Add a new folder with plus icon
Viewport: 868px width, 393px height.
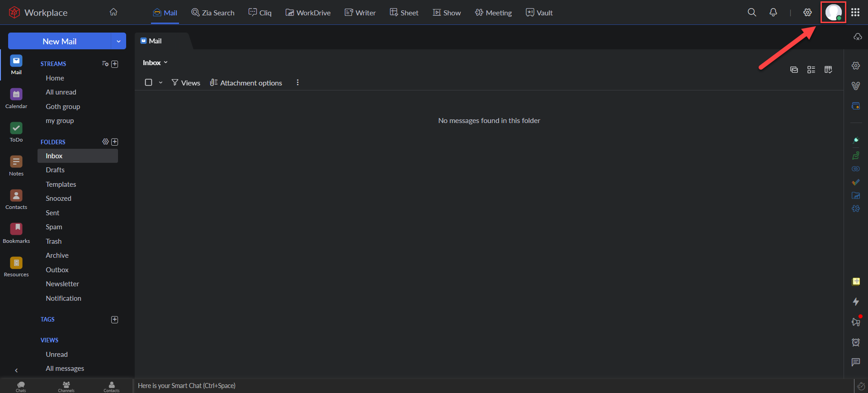coord(115,142)
